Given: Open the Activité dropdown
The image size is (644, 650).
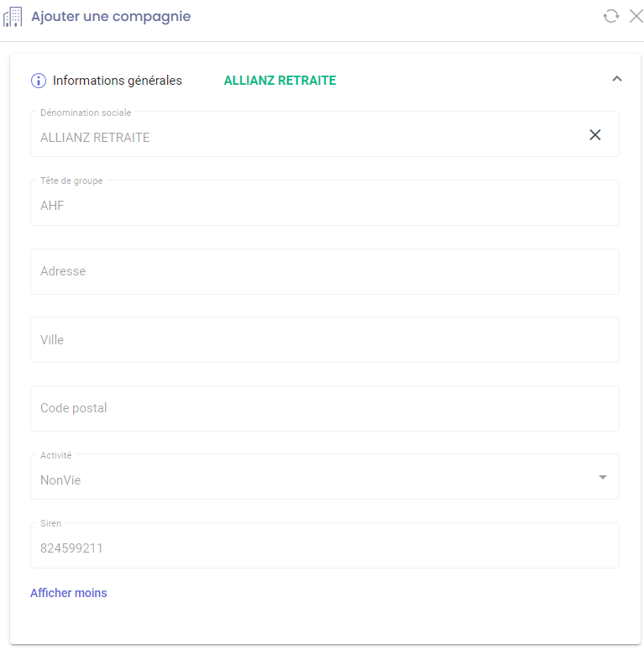Looking at the screenshot, I should 325,477.
